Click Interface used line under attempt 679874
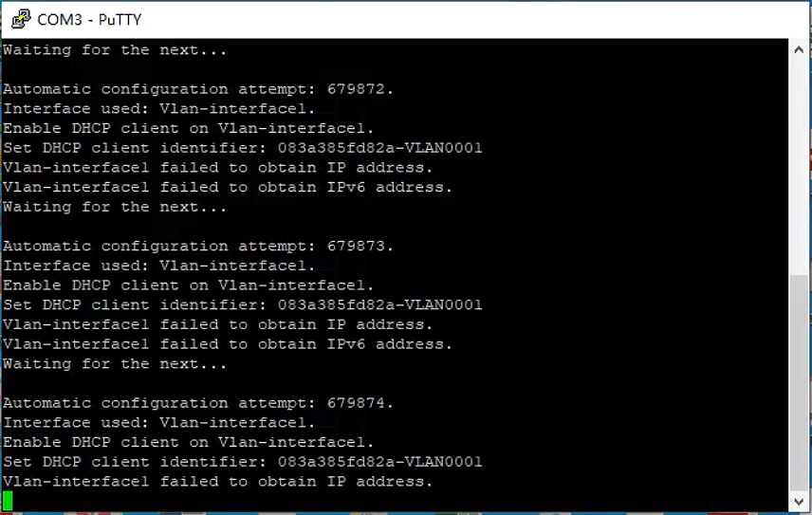 click(x=159, y=423)
